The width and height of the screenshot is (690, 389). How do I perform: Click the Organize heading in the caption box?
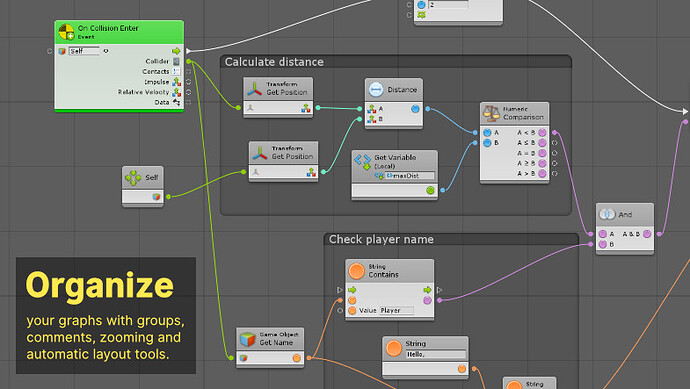point(99,286)
